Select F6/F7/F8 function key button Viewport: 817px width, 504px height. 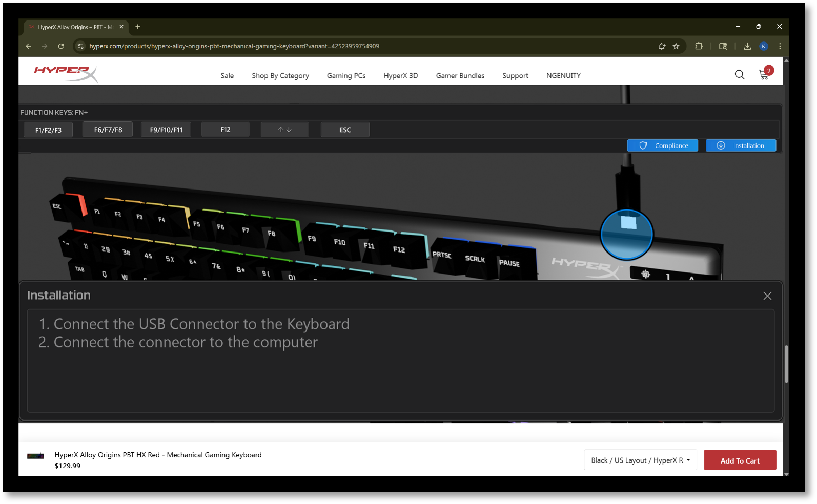(108, 130)
